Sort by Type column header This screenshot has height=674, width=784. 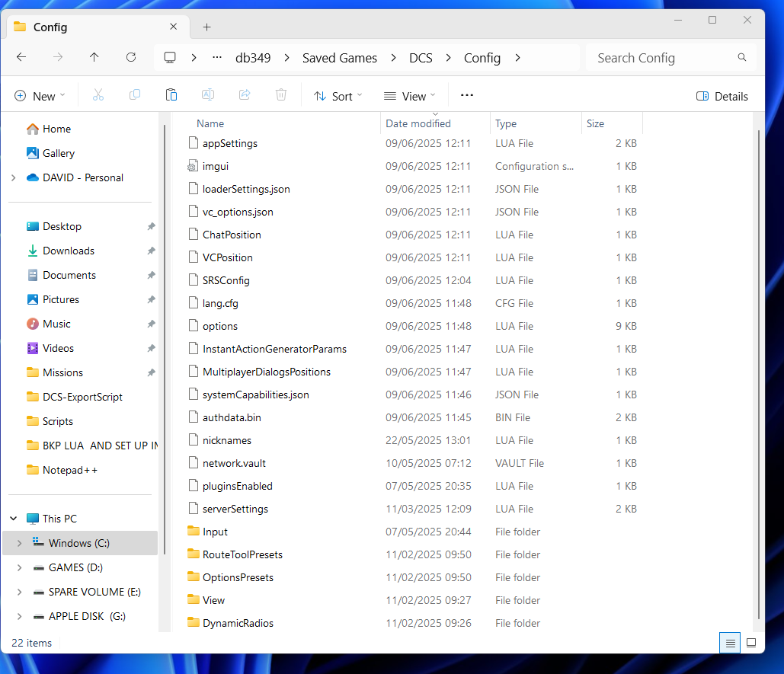tap(506, 123)
